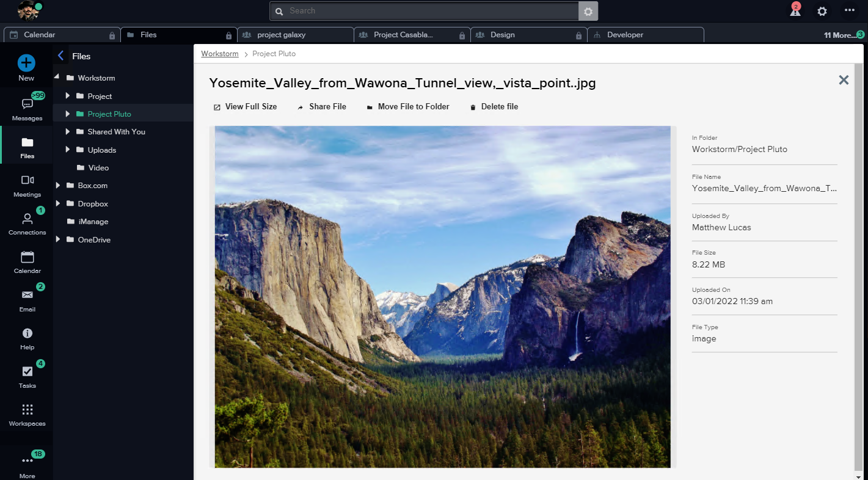Open the Messages sidebar icon

tap(27, 104)
